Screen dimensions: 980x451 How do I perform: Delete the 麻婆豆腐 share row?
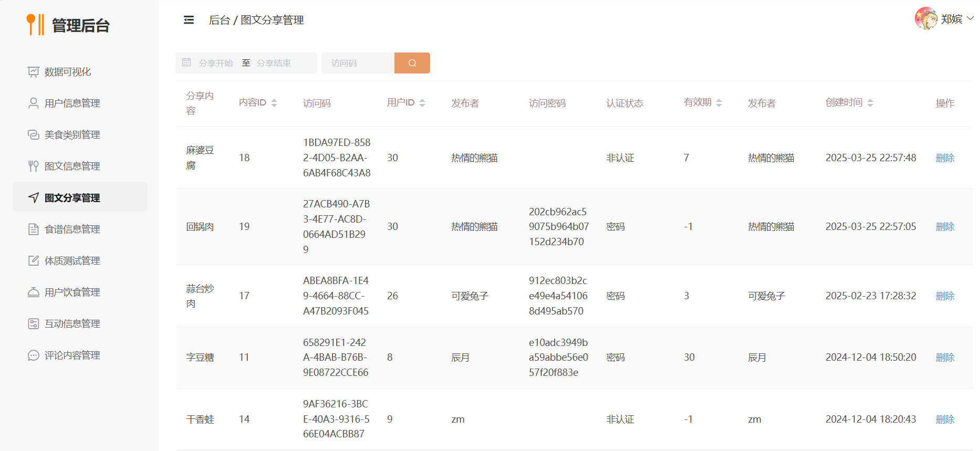coord(945,158)
